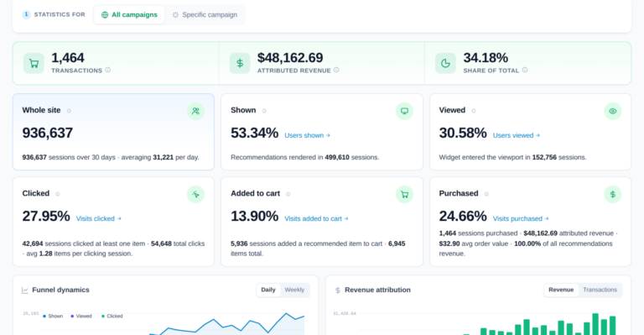The height and width of the screenshot is (335, 644).
Task: Click the 30.58% Viewed percentage
Action: (x=463, y=133)
